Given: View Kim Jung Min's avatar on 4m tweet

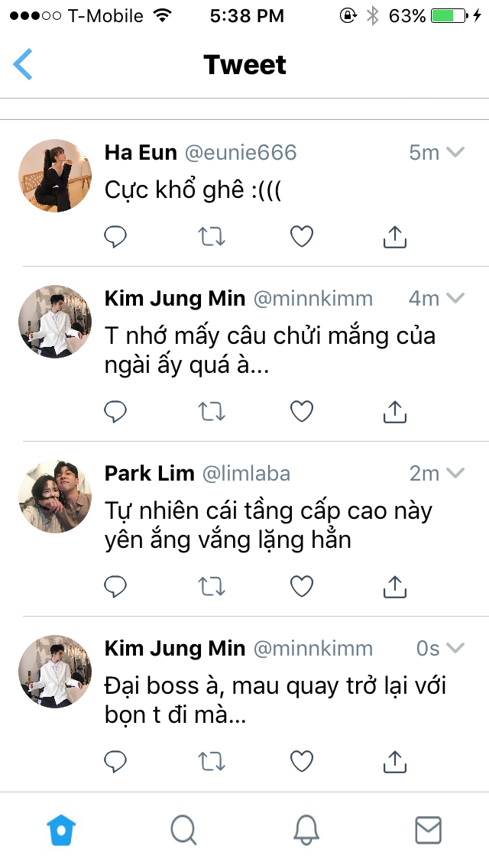Looking at the screenshot, I should [55, 322].
